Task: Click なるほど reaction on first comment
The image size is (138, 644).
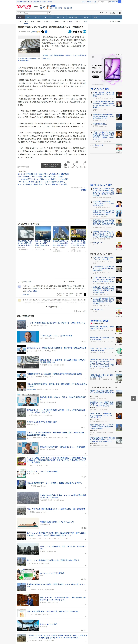Action: (70, 295)
